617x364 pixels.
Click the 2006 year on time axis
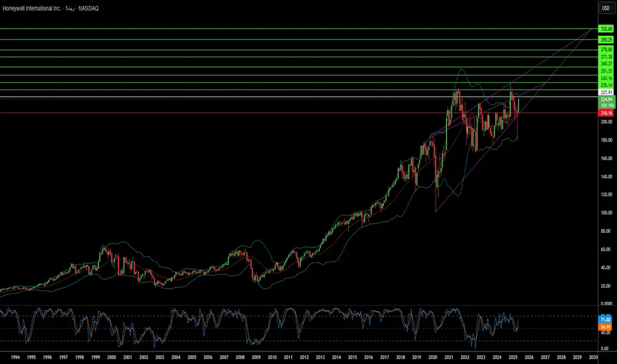click(208, 357)
